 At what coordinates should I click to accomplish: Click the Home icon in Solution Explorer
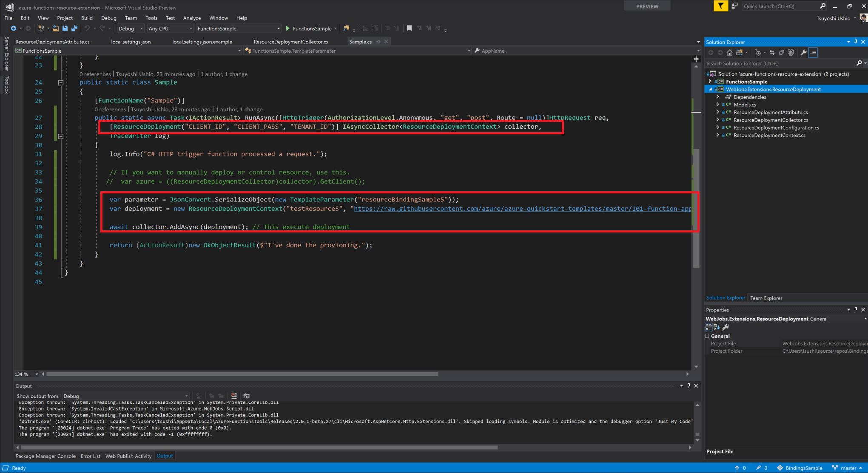point(729,52)
